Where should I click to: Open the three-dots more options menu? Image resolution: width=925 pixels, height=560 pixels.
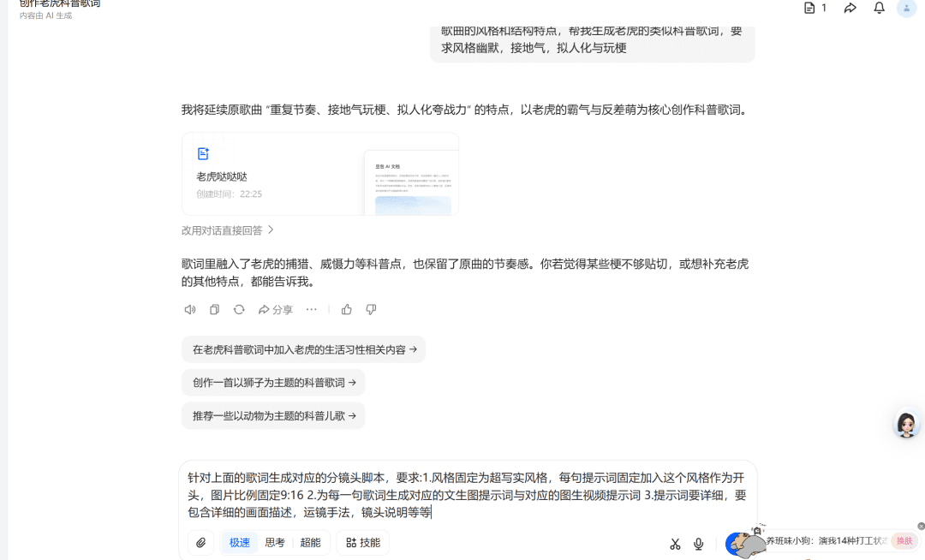click(312, 310)
